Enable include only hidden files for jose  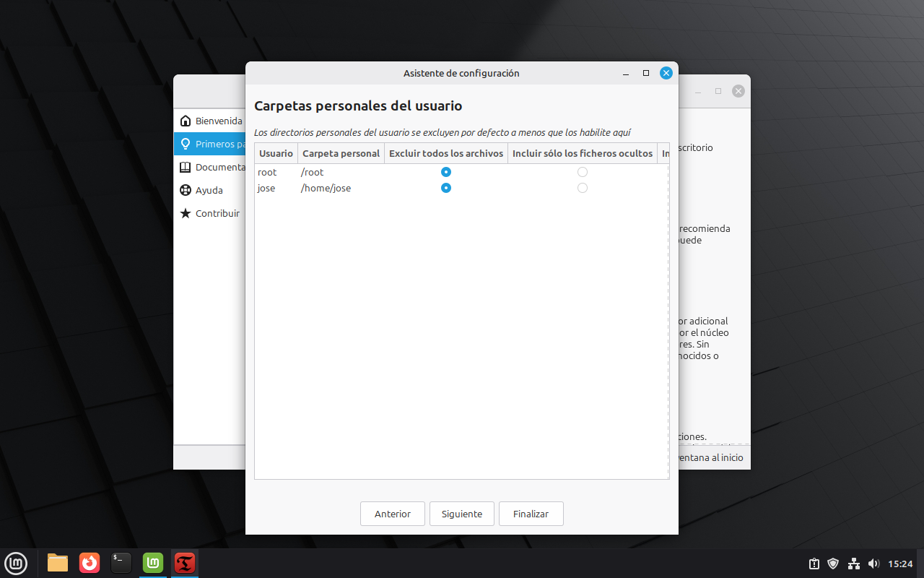click(x=583, y=188)
